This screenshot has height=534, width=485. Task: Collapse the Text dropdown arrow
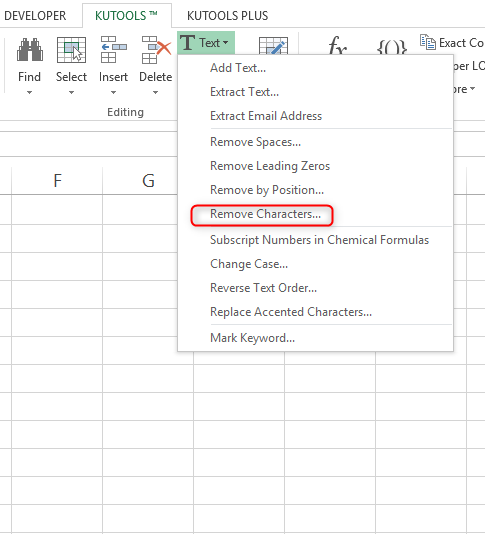pyautogui.click(x=225, y=43)
